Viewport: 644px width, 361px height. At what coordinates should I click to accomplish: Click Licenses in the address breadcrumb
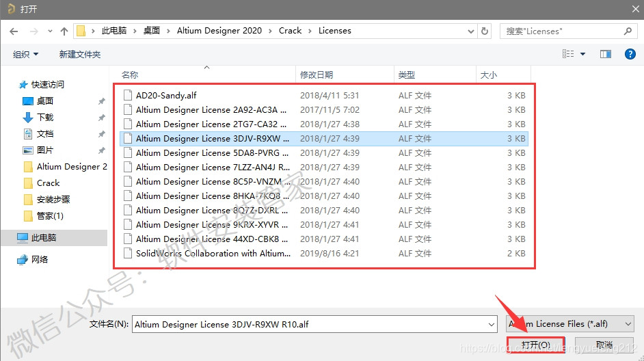335,31
